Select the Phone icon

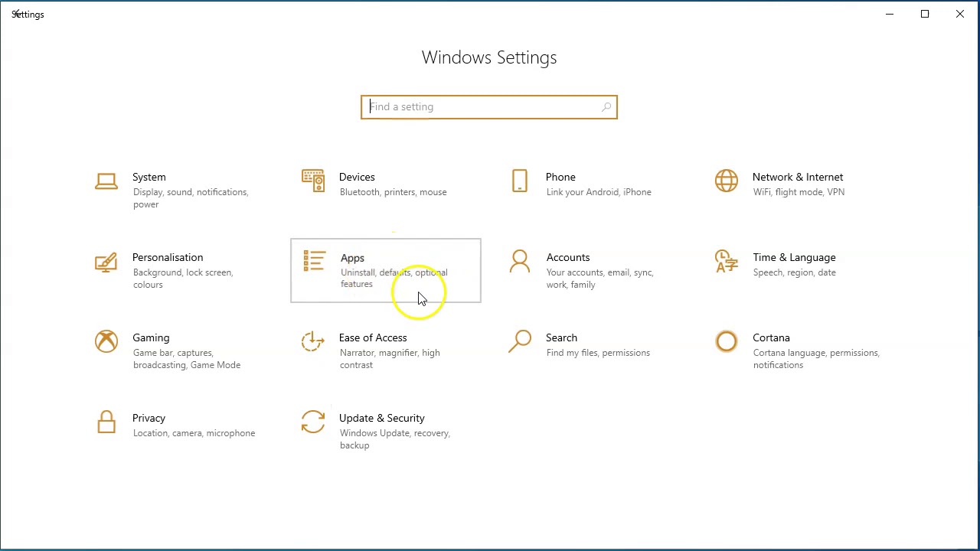click(520, 181)
